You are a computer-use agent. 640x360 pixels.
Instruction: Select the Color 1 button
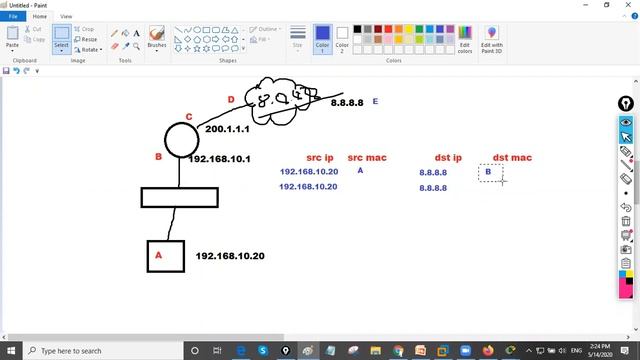322,39
